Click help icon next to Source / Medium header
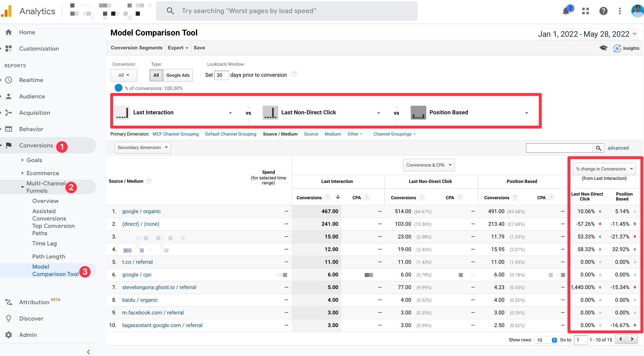Viewport: 644px width, 356px height. click(148, 181)
